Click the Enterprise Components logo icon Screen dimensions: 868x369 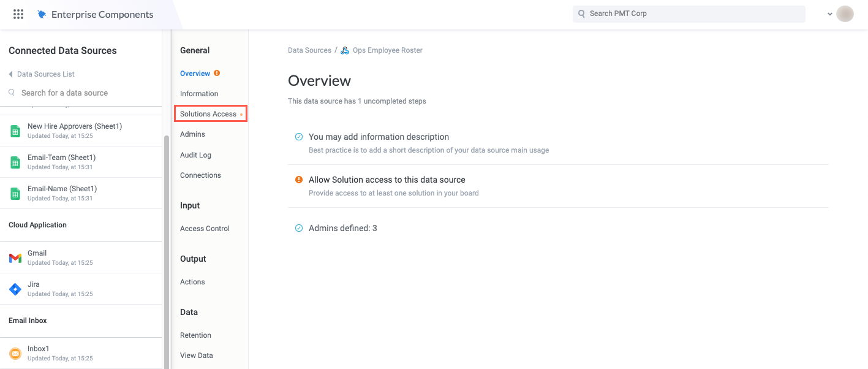click(42, 13)
